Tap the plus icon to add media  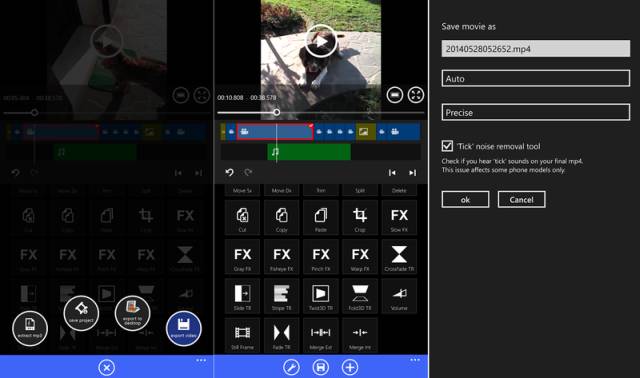point(350,367)
